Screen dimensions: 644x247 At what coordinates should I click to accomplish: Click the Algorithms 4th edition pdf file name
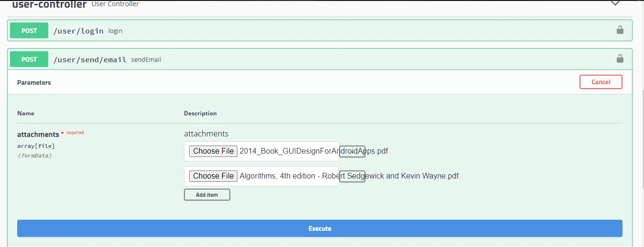point(349,176)
